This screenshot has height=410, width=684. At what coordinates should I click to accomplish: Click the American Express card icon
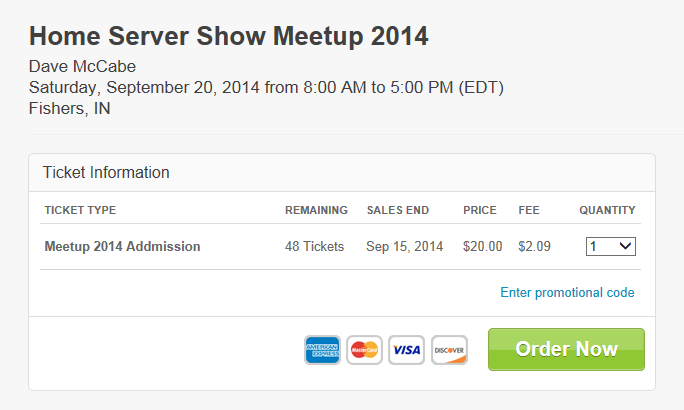322,350
